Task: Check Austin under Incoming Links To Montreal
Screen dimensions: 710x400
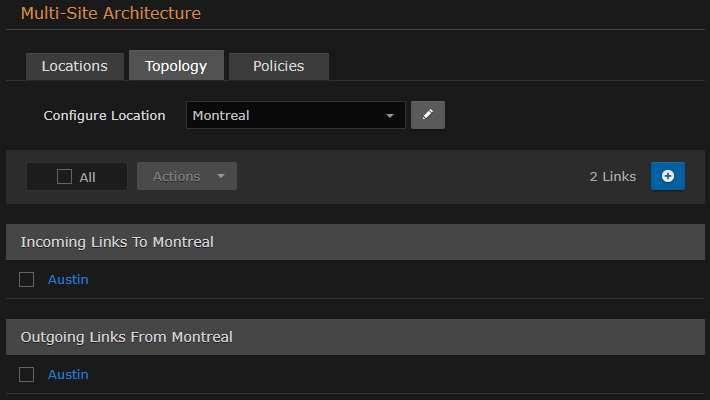Action: pyautogui.click(x=27, y=280)
